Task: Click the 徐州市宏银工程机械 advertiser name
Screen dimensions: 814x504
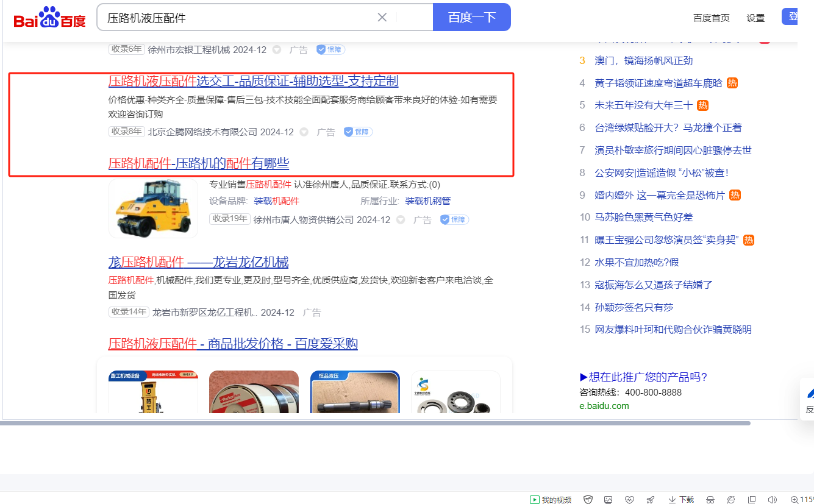Action: click(189, 50)
